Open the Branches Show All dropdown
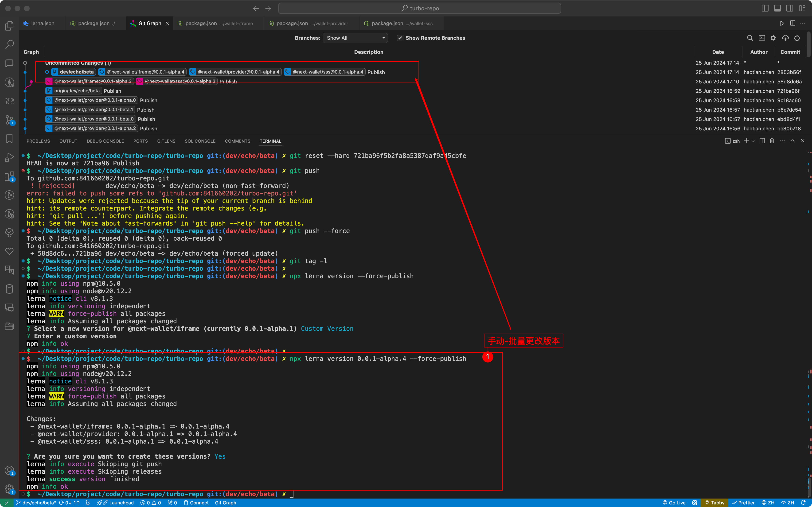812x507 pixels. (x=355, y=38)
